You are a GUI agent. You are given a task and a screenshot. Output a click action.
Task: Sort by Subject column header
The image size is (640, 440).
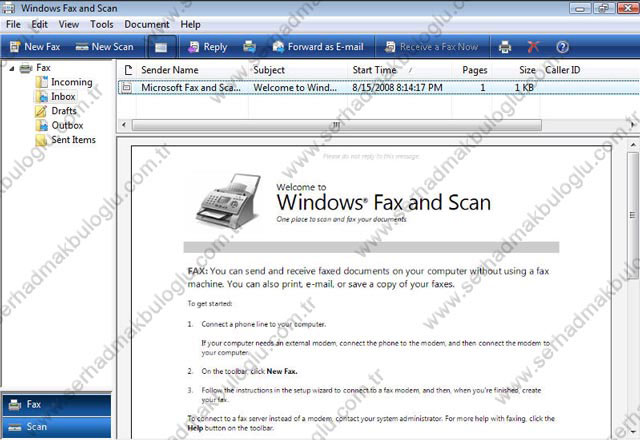[x=298, y=70]
